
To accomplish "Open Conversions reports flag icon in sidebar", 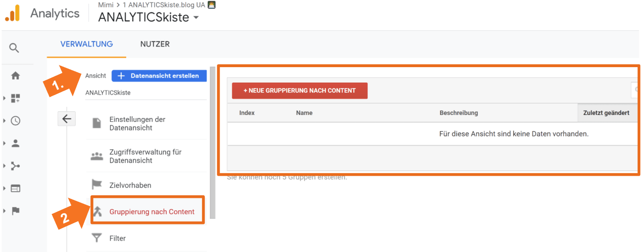I will pyautogui.click(x=15, y=211).
